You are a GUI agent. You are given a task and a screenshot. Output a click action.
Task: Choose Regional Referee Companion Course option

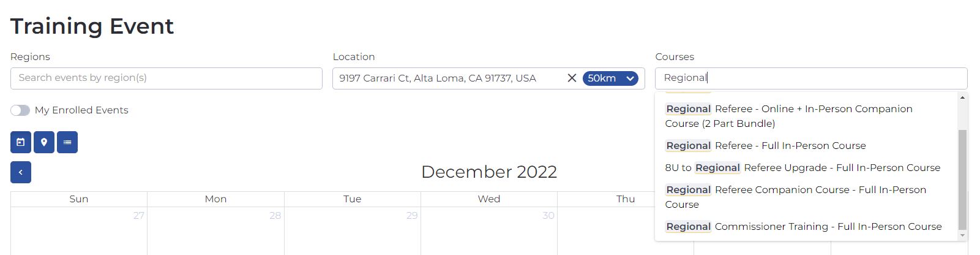pyautogui.click(x=795, y=197)
